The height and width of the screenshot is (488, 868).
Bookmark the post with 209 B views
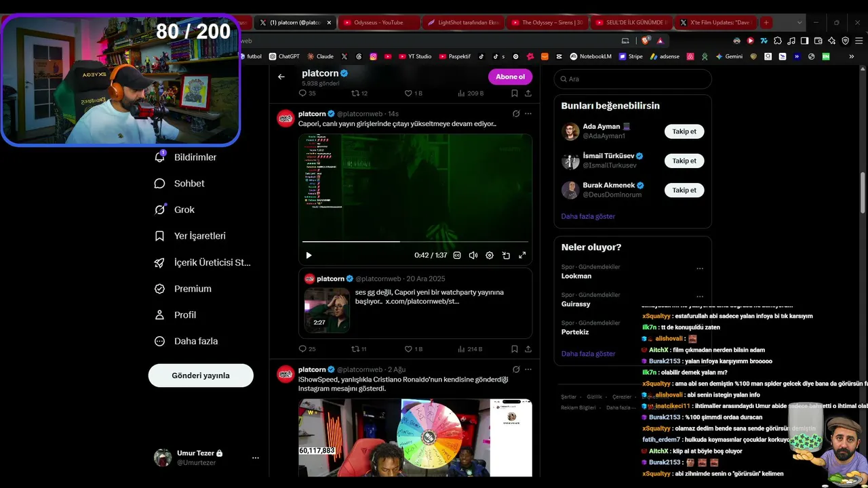[515, 93]
